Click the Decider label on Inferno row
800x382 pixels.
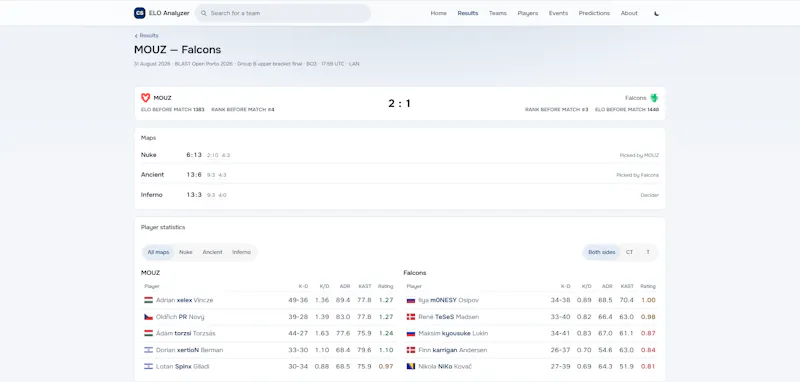coord(649,195)
